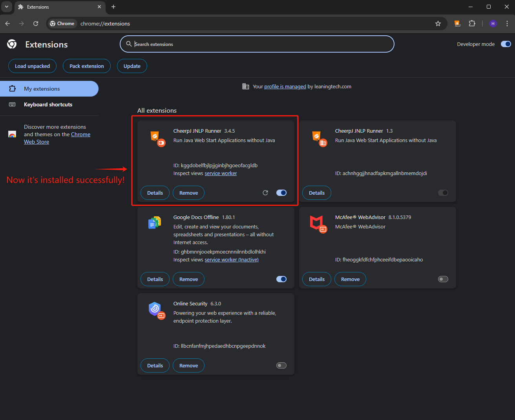The image size is (515, 420).
Task: Bookmark this page with the star icon
Action: (x=438, y=24)
